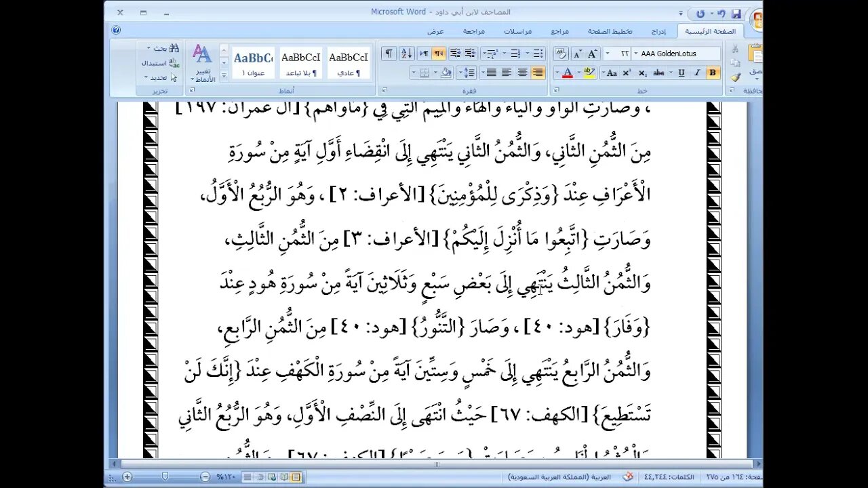This screenshot has height=488, width=868.
Task: Click the Save icon in quick access toolbar
Action: click(736, 12)
